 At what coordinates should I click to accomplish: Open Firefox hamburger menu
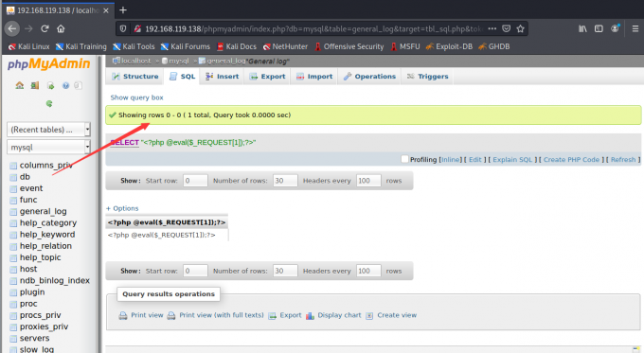click(x=635, y=28)
